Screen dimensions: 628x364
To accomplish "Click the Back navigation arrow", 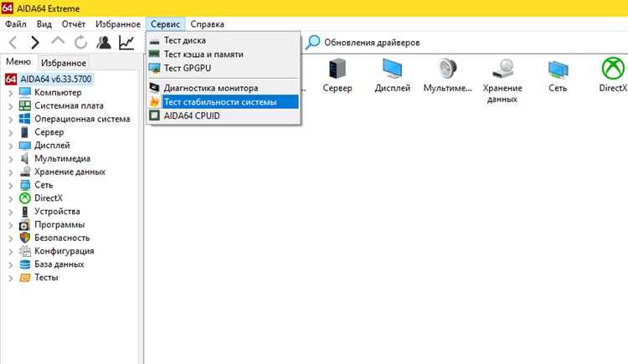I will pyautogui.click(x=13, y=42).
